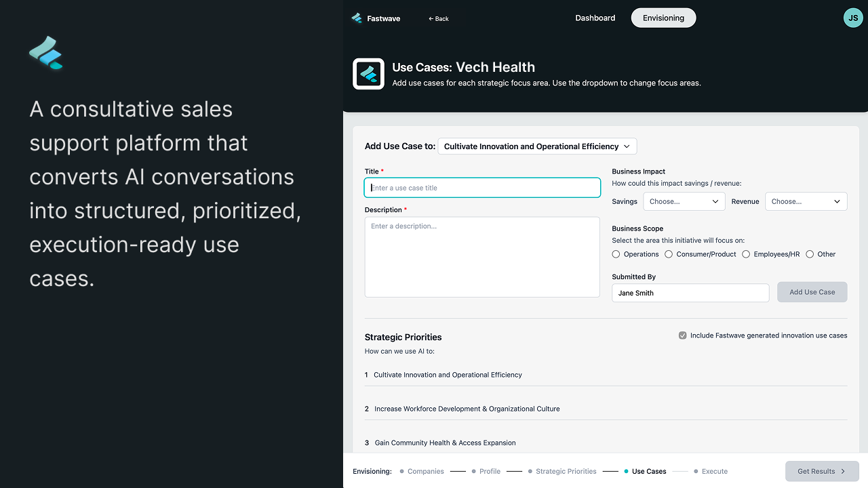Click the large Fastwave logo on the promo panel
This screenshot has width=868, height=488.
(46, 53)
